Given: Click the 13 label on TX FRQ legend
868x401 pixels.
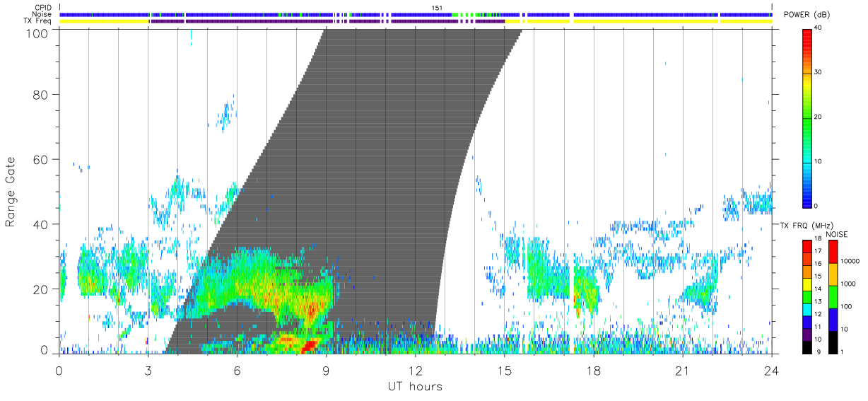Looking at the screenshot, I should (819, 301).
